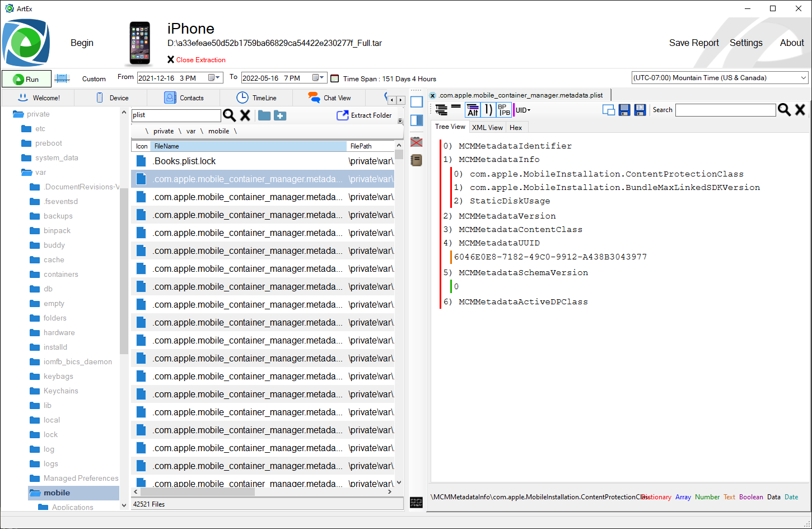Select the MCMMetadataUUID node

coord(499,243)
